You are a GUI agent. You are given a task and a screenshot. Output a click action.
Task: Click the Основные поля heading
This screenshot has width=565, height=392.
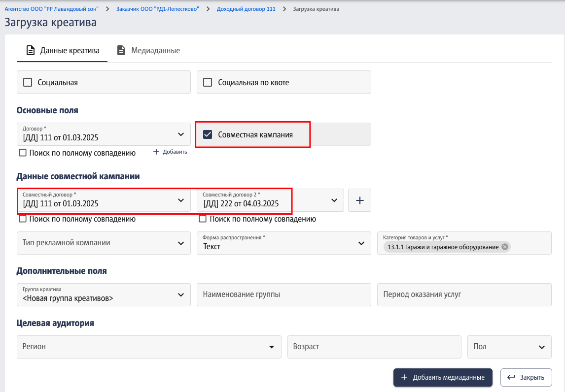(47, 110)
